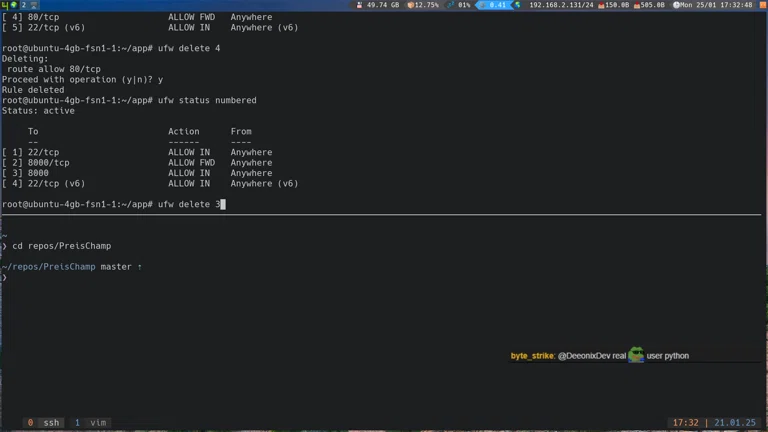Click the 01% status indicator
This screenshot has width=768, height=432.
[459, 5]
